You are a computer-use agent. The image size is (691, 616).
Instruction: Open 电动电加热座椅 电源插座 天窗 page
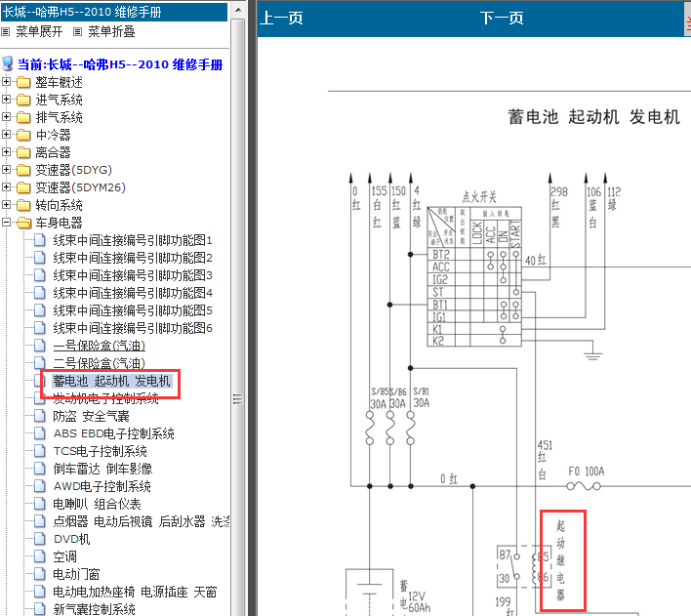(135, 592)
